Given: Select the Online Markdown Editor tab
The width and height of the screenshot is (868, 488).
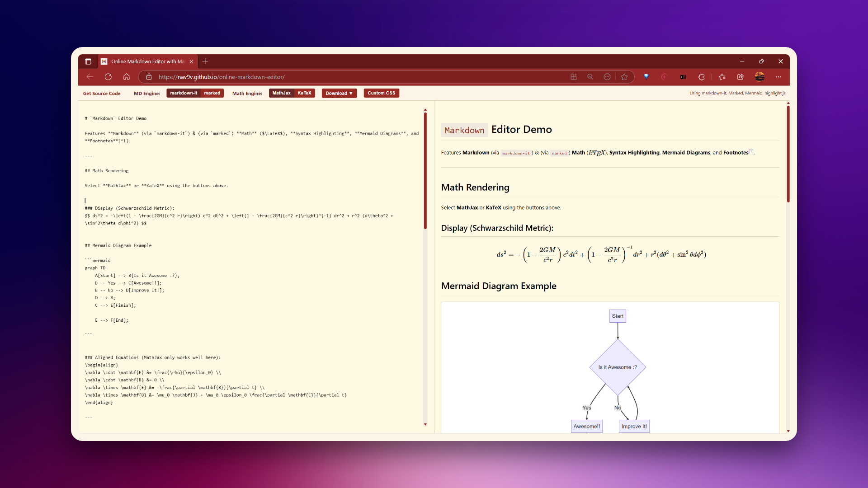Looking at the screenshot, I should click(x=147, y=61).
